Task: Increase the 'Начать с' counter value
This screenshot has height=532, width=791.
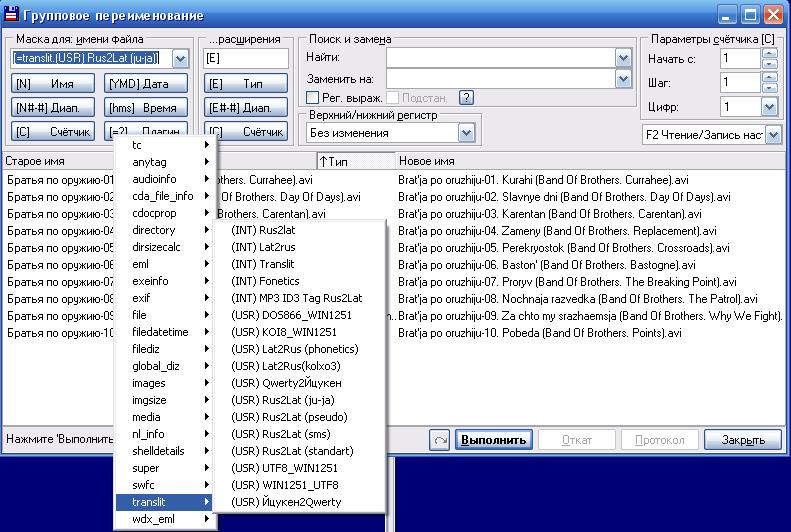Action: 769,53
